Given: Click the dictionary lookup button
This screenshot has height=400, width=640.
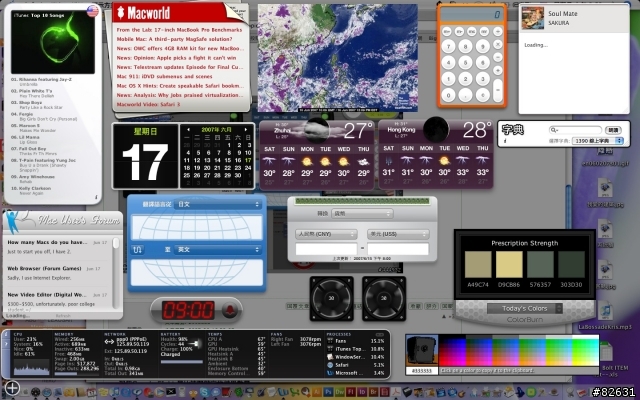Looking at the screenshot, I should point(613,130).
